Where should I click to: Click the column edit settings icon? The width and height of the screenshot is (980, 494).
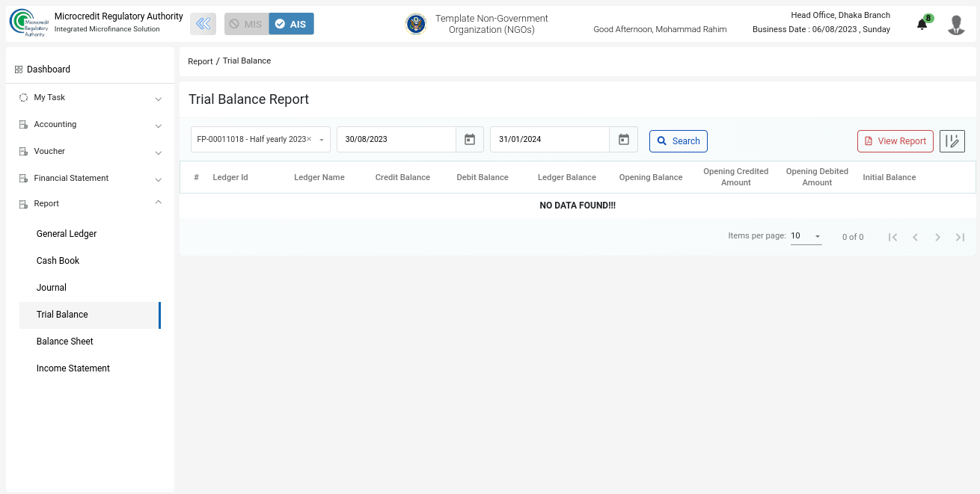coord(952,141)
